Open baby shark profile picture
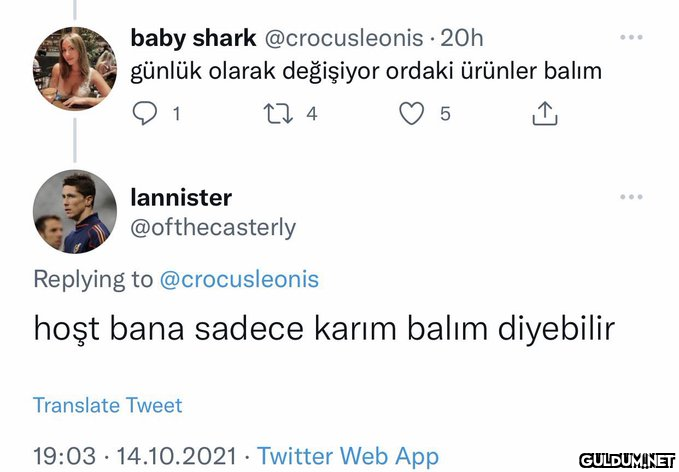Viewport: 679px width, 472px height. pyautogui.click(x=75, y=68)
